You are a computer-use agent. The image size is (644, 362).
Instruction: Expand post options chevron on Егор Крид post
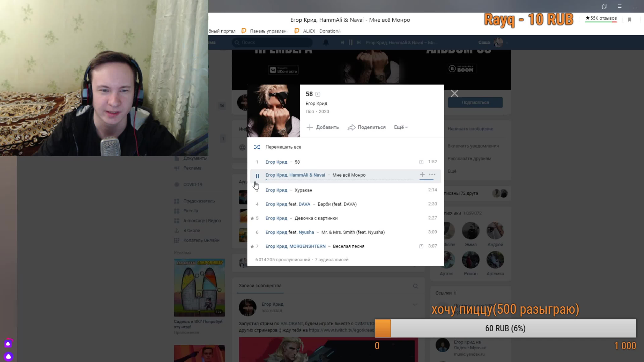[415, 304]
